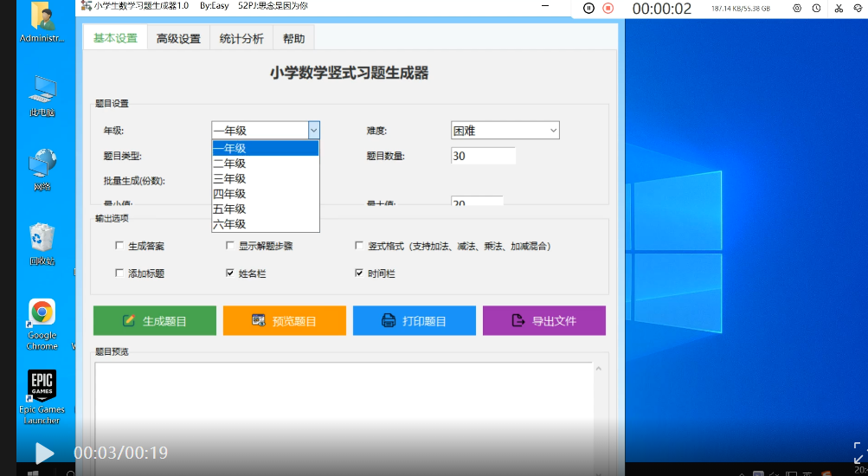Click the 批量生成(份数) label

coord(134,181)
